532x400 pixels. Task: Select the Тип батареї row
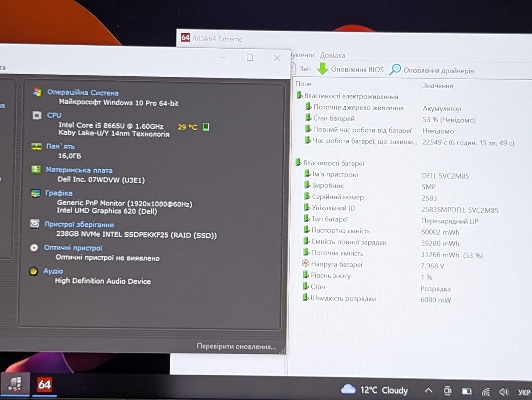tap(330, 219)
